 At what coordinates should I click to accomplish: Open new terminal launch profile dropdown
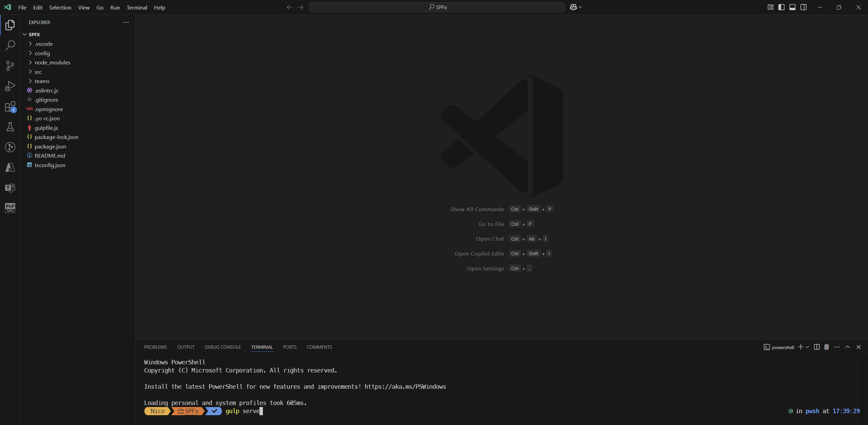(x=808, y=347)
